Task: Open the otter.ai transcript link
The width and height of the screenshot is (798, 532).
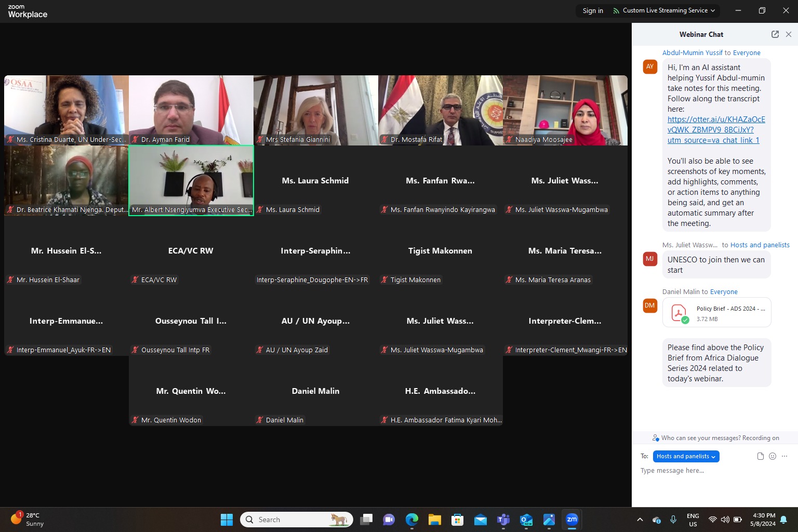Action: [716, 129]
